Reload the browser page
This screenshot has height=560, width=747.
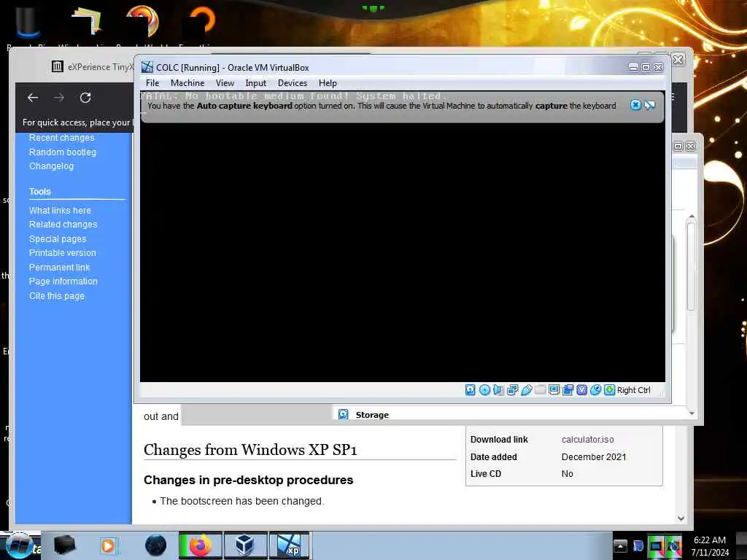click(x=85, y=98)
